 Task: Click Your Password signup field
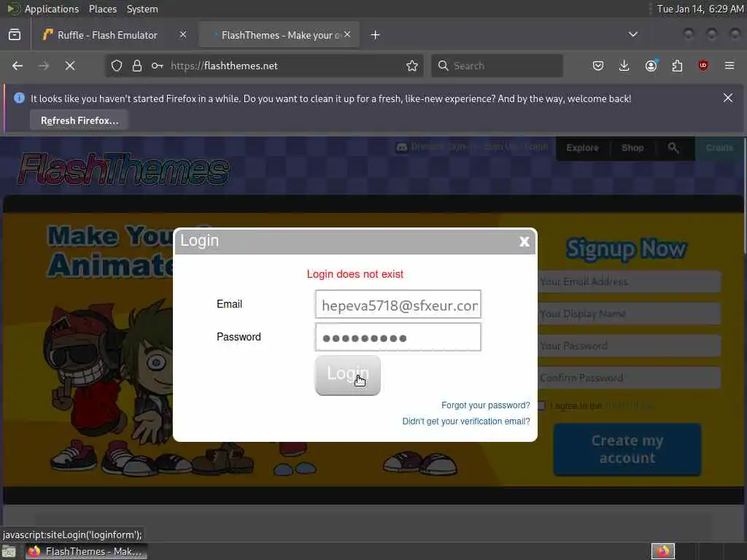point(629,346)
